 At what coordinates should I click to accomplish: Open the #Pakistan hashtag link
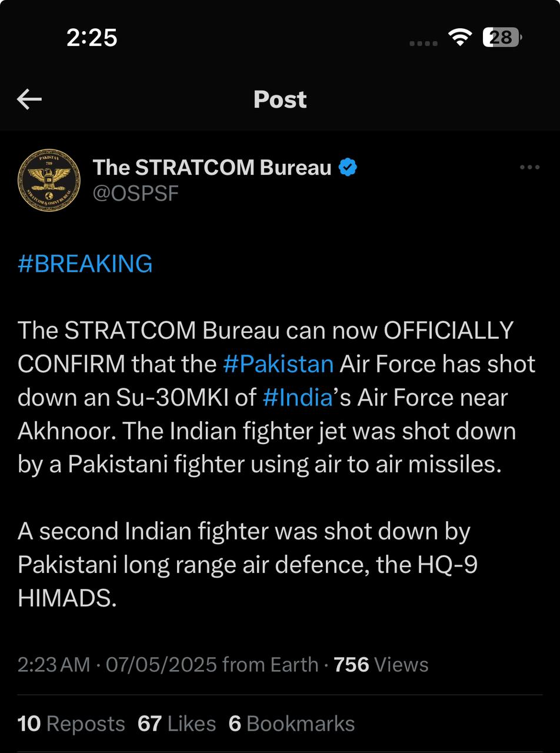pyautogui.click(x=278, y=364)
